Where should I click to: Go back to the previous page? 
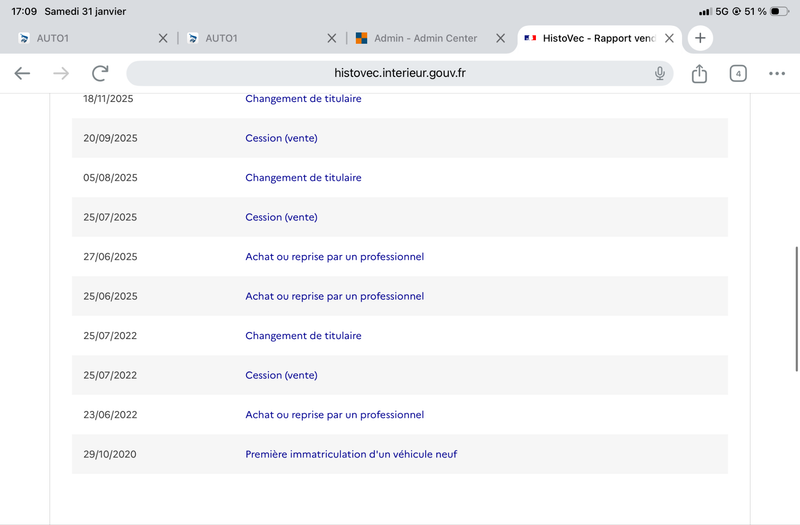point(22,73)
